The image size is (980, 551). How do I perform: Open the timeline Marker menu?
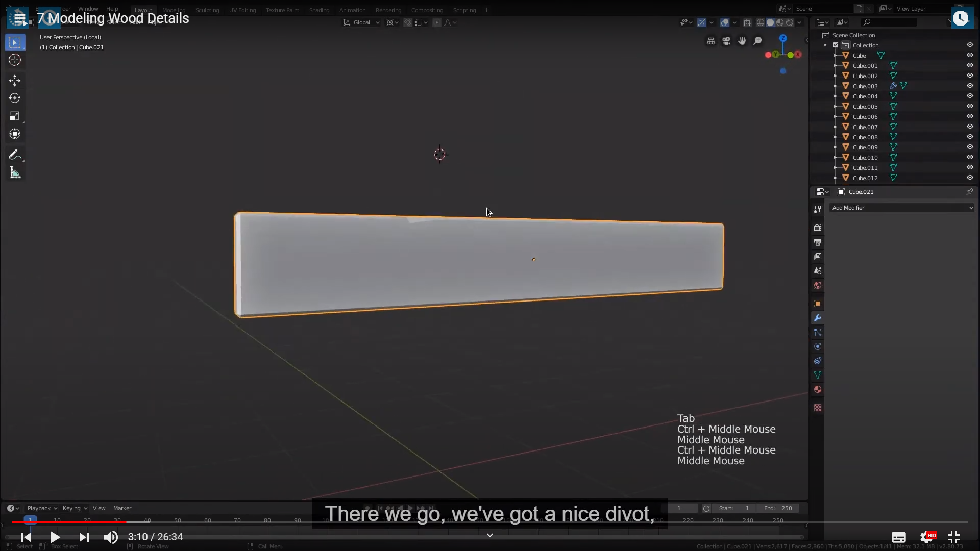pos(122,508)
